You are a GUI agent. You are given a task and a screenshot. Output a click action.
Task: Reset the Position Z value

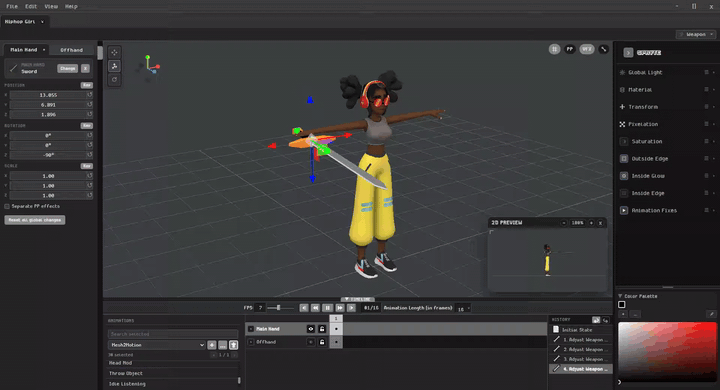[90, 114]
